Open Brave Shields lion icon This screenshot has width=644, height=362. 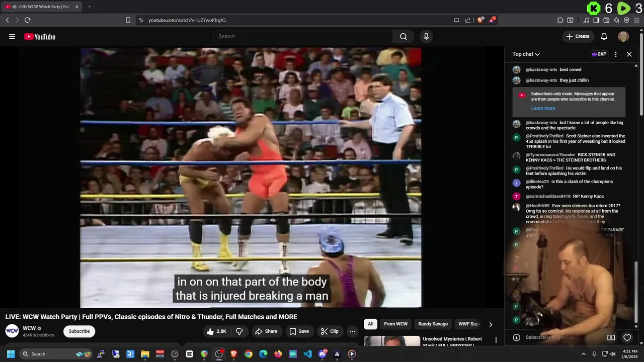(x=480, y=20)
